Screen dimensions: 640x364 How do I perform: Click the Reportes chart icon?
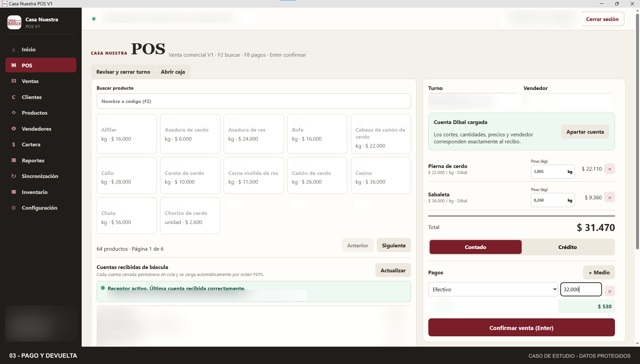click(x=14, y=160)
